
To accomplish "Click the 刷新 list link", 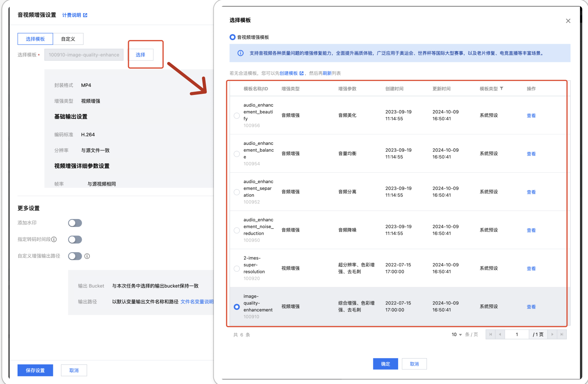I will point(327,73).
